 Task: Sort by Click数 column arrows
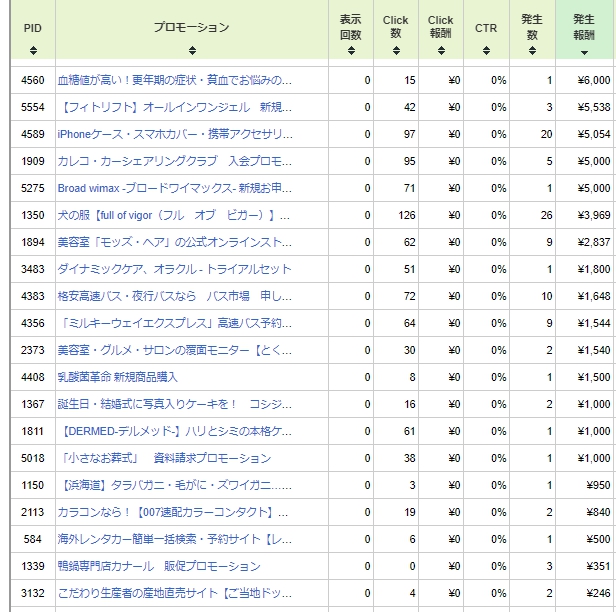pos(396,50)
